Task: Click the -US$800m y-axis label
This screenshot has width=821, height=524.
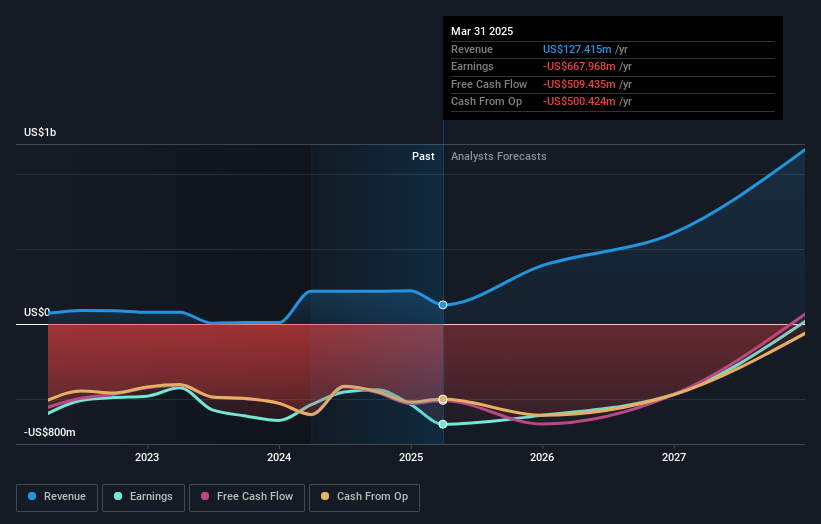Action: pos(50,432)
